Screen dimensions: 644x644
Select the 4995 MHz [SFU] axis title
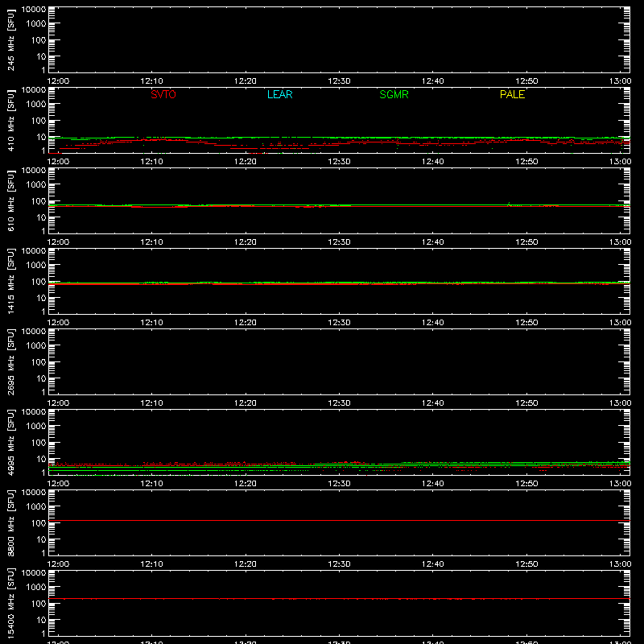(11, 442)
